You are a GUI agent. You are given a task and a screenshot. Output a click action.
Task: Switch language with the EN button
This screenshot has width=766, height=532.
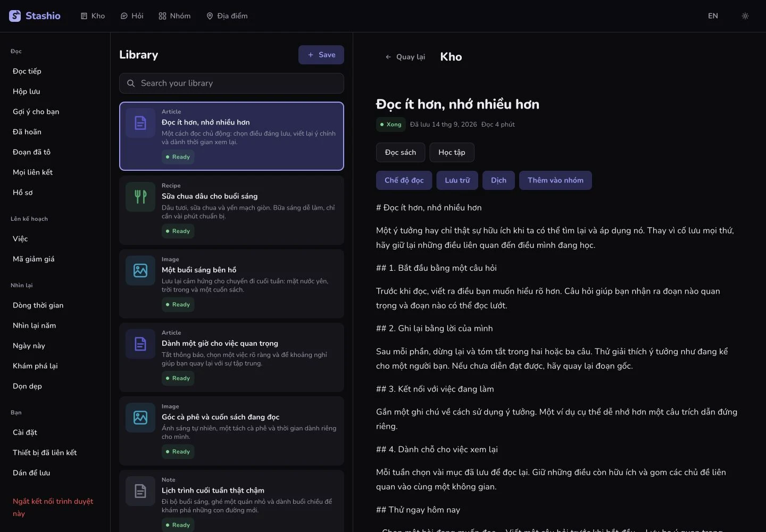713,16
